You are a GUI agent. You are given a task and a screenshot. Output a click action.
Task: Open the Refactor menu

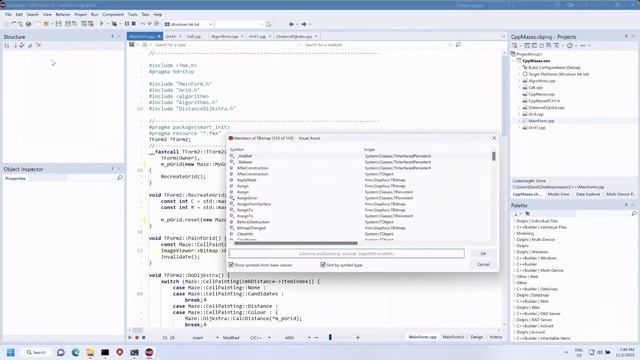[63, 14]
